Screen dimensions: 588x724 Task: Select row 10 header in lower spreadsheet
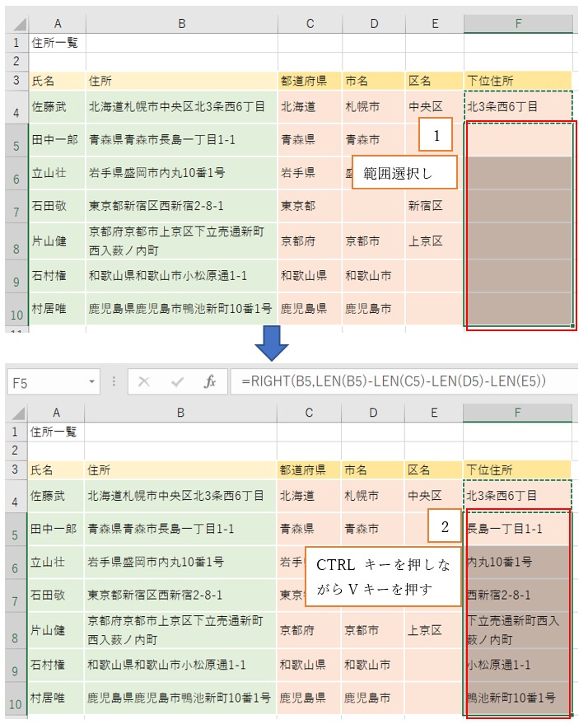16,702
